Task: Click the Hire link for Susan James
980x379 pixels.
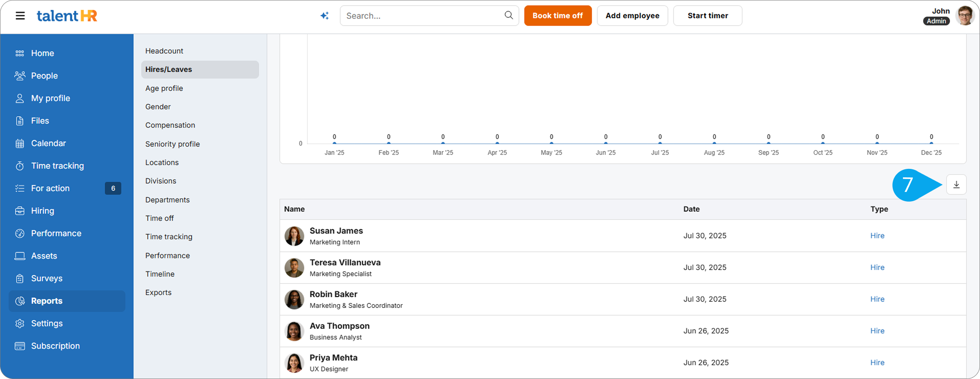Action: coord(877,236)
